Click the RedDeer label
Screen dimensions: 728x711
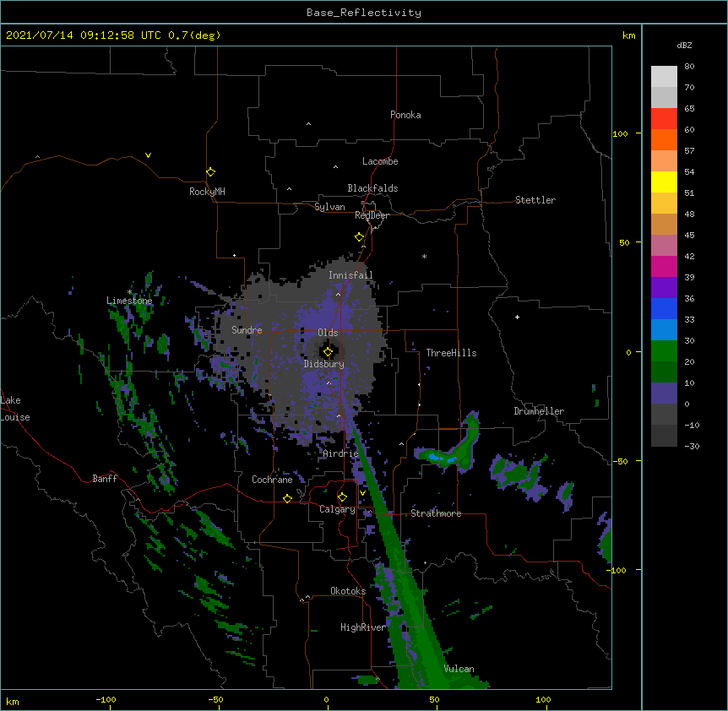(372, 215)
